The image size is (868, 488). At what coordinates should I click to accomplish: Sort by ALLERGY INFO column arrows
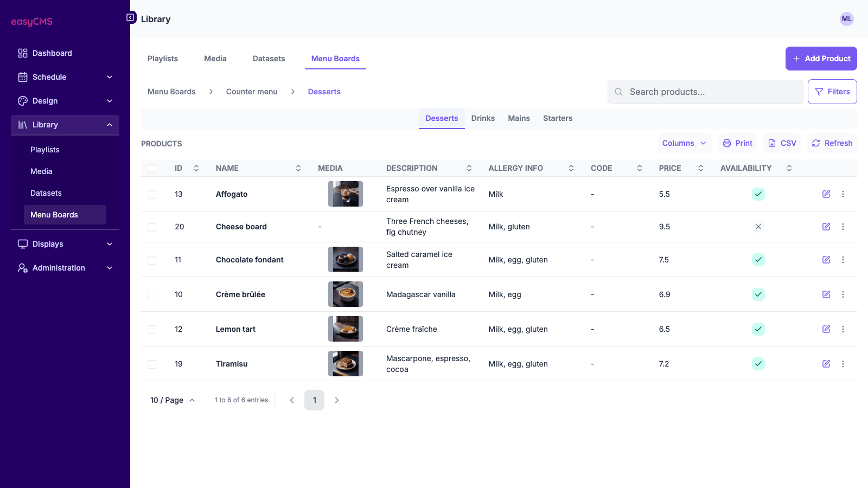[571, 168]
